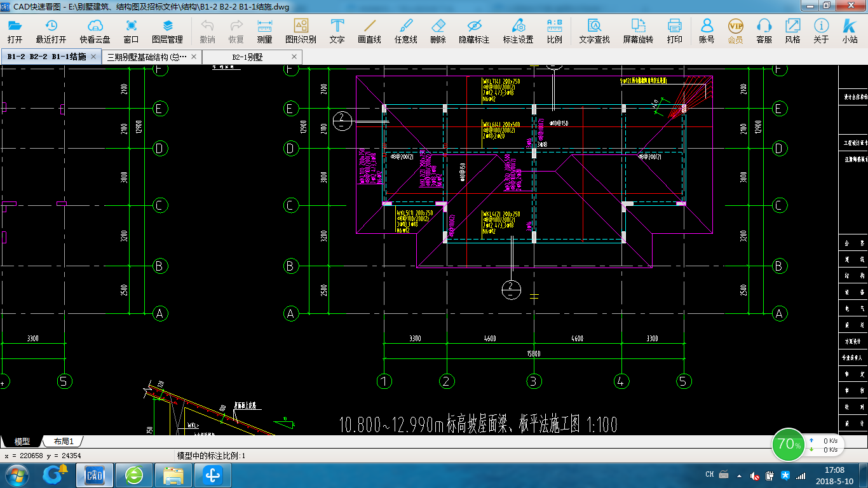Click the 模型中的标注比例:1 status text
The width and height of the screenshot is (868, 488).
click(x=211, y=456)
